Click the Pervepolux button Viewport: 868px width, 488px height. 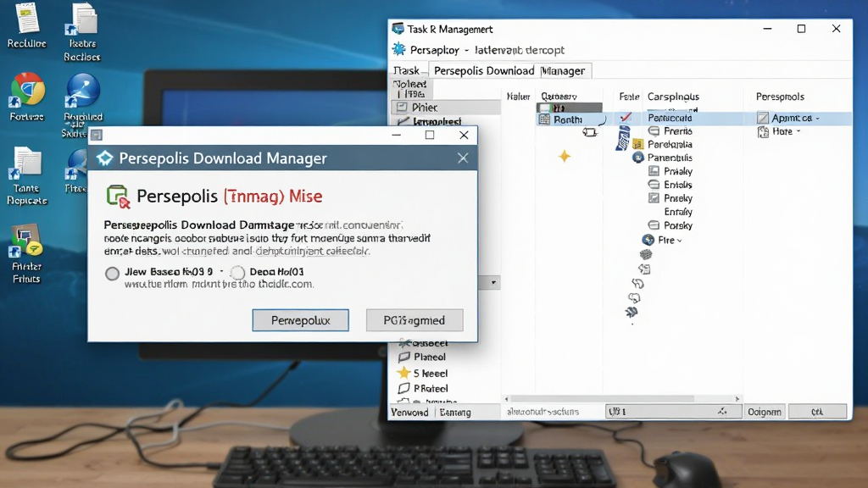pos(301,320)
